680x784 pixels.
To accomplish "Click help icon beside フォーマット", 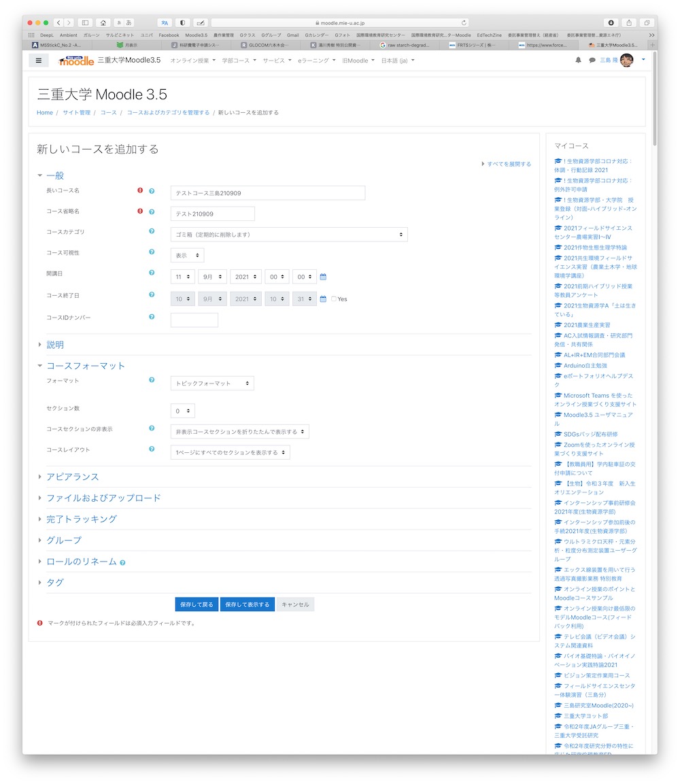I will pyautogui.click(x=152, y=381).
